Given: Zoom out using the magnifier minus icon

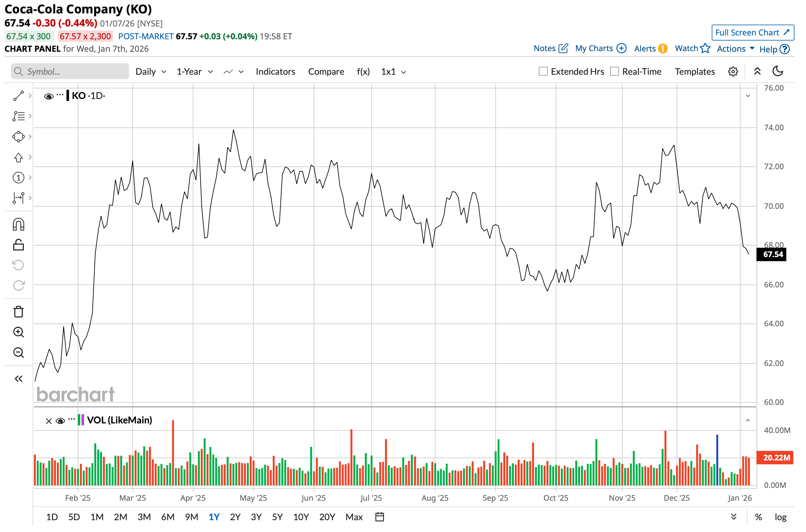Looking at the screenshot, I should click(18, 353).
